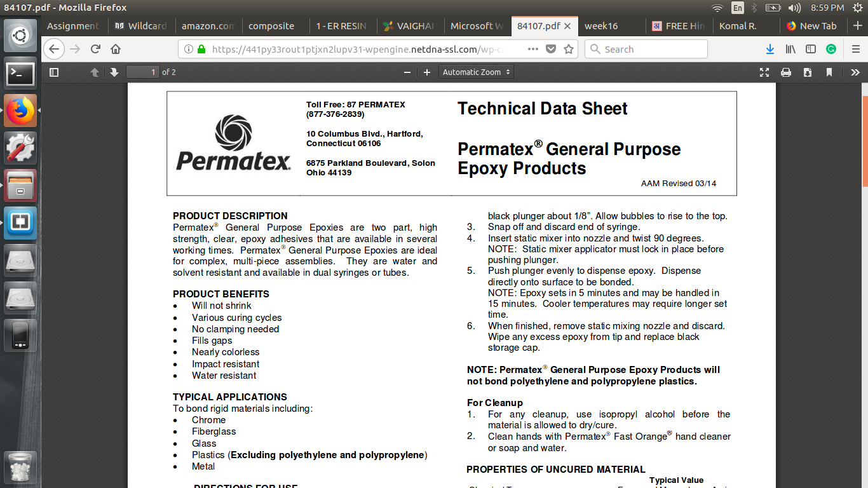Open the 8:59 PM clock menu
Viewport: 868px width, 488px height.
827,8
